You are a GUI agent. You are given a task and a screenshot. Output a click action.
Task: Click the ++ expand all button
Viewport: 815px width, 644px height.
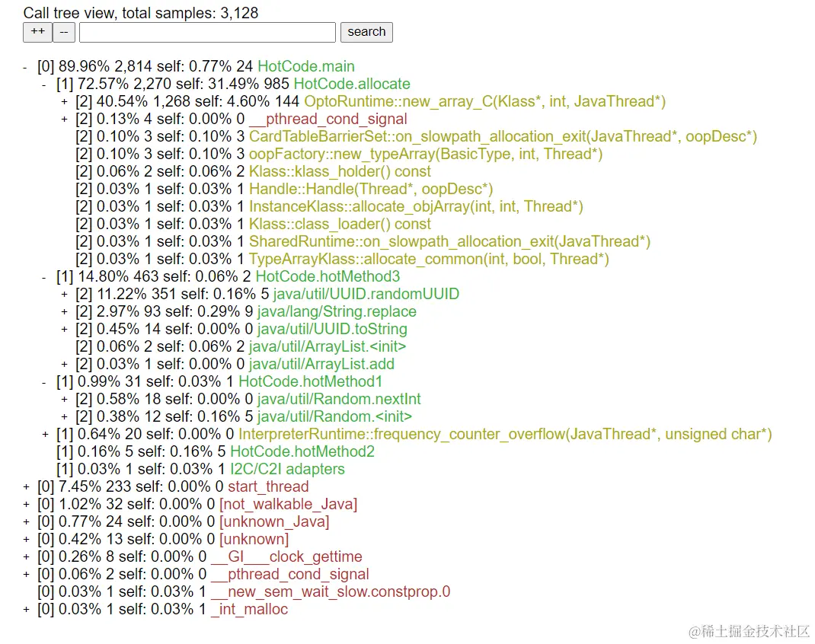(x=37, y=32)
